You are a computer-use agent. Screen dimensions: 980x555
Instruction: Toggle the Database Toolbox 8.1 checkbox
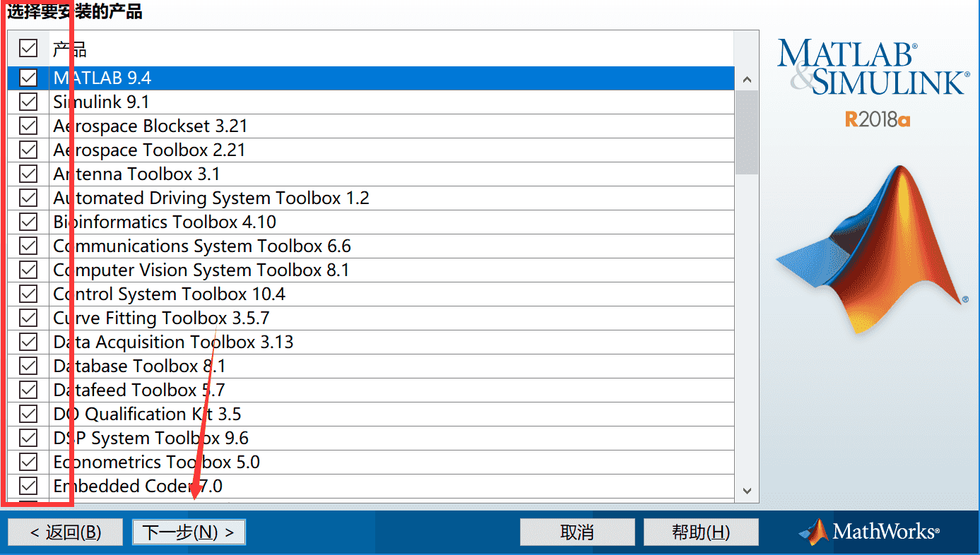28,366
